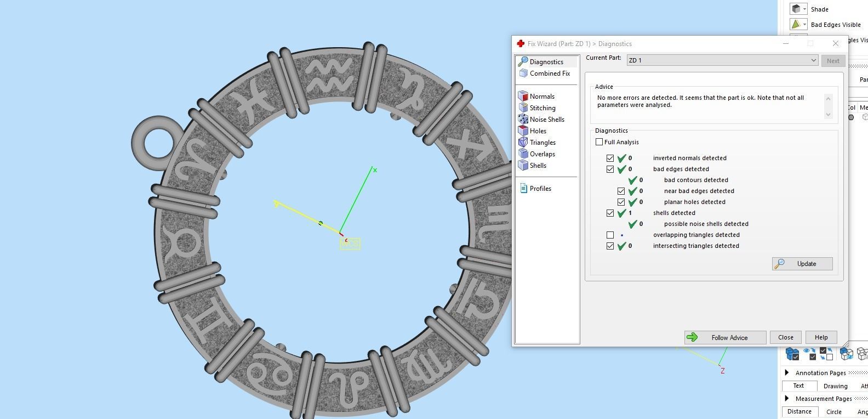Screen dimensions: 868x419
Task: Open the Current Part dropdown ZD 1
Action: pyautogui.click(x=722, y=60)
